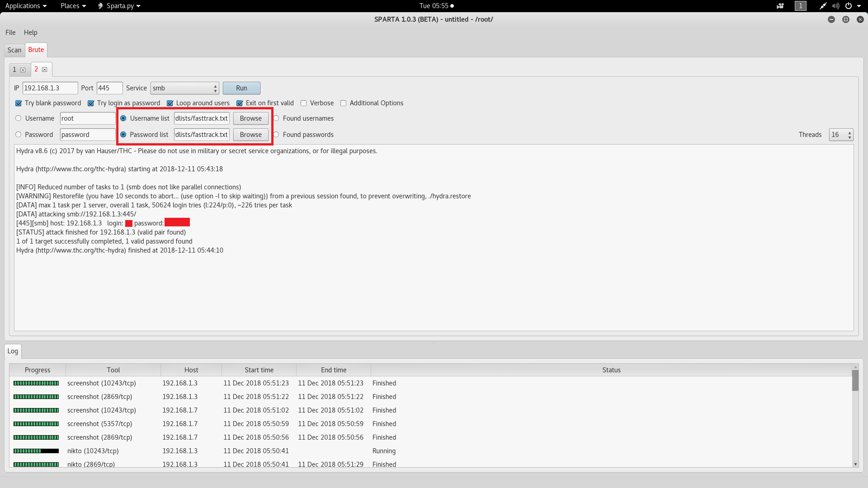Open the accessibility icon in the top panel
The width and height of the screenshot is (868, 488).
[x=780, y=6]
